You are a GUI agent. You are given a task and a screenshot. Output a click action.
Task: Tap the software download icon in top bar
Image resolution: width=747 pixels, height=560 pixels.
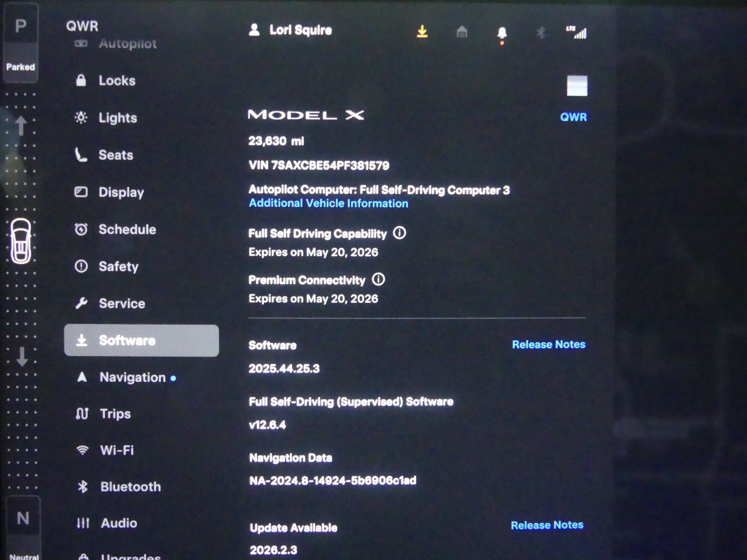(422, 32)
